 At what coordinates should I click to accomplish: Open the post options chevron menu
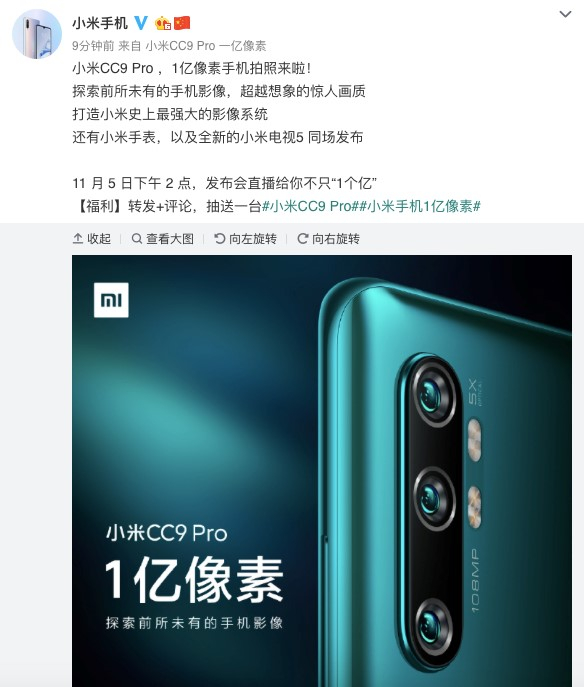click(565, 14)
